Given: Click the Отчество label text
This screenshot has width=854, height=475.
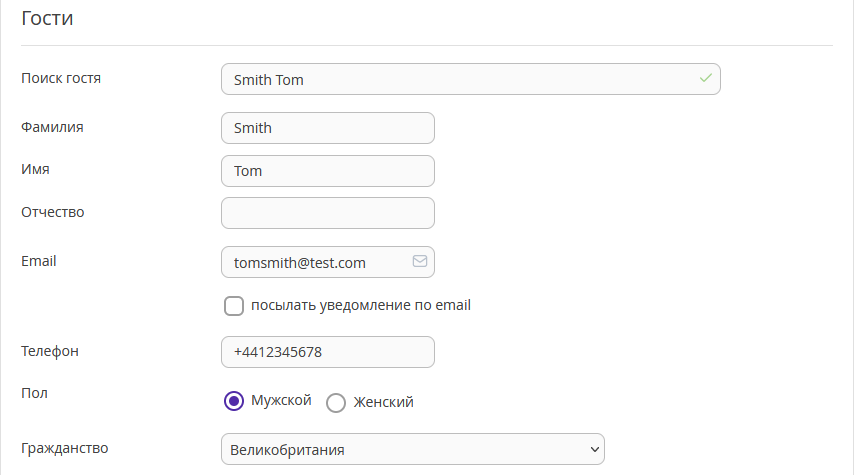Looking at the screenshot, I should coord(53,212).
